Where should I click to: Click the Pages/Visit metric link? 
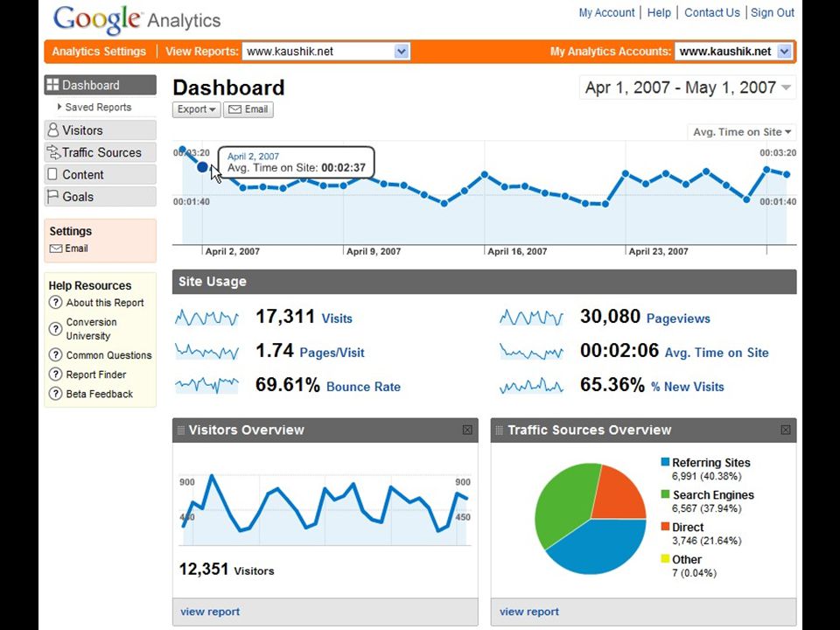(332, 353)
